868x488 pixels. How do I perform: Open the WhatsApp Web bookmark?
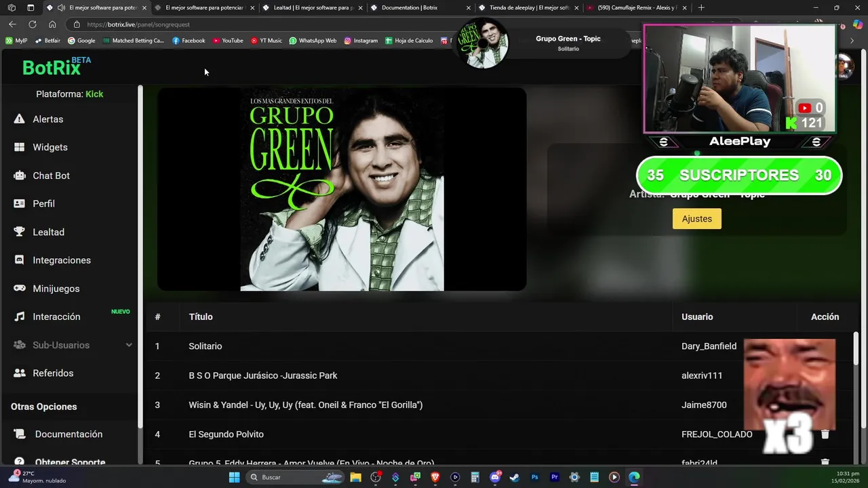click(x=313, y=41)
